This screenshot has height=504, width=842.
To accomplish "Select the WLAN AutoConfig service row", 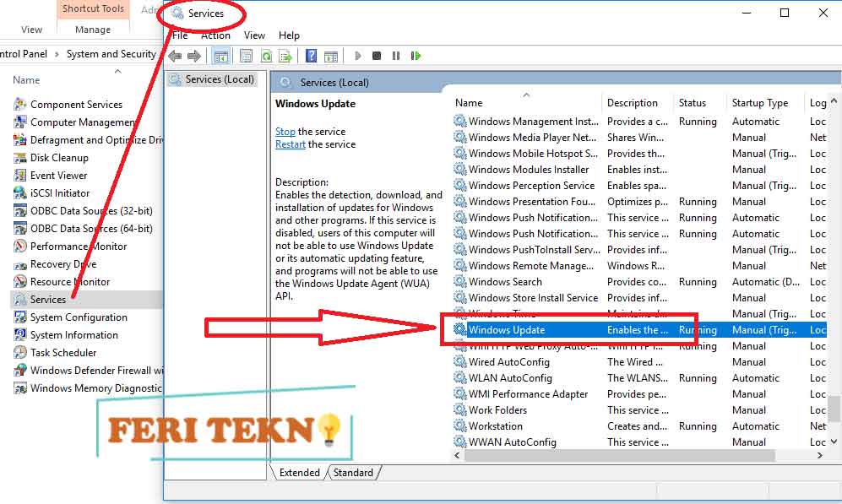I will [639, 378].
